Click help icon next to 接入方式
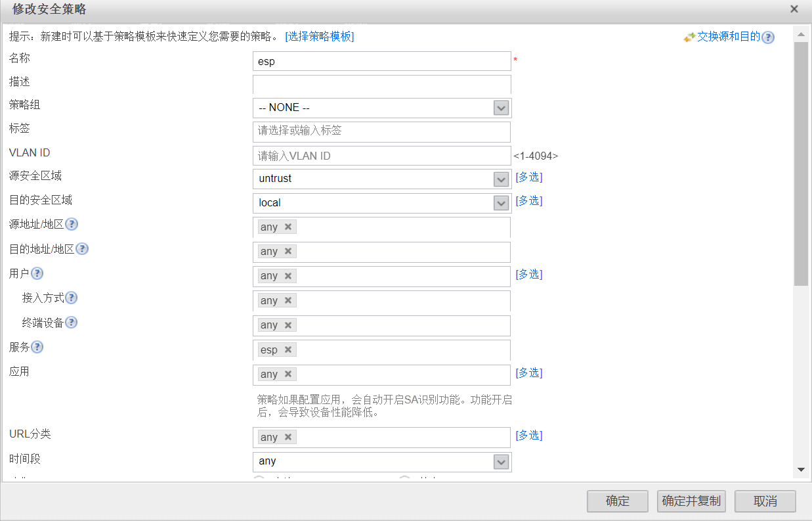 coord(71,298)
